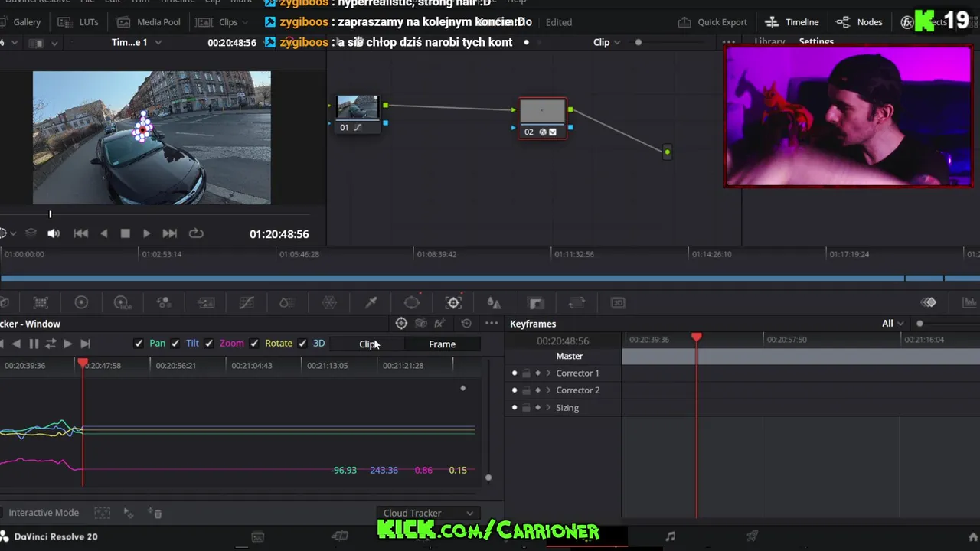Viewport: 980px width, 551px height.
Task: Show the Nodes panel
Action: pos(859,22)
